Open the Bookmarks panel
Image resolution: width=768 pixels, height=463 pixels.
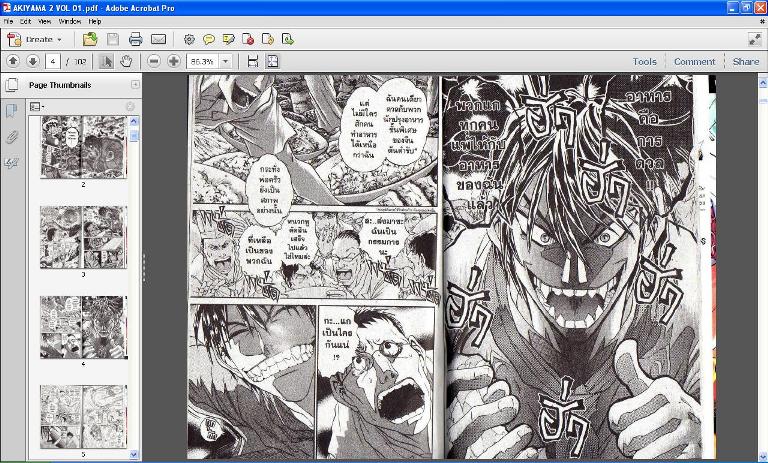(x=11, y=111)
